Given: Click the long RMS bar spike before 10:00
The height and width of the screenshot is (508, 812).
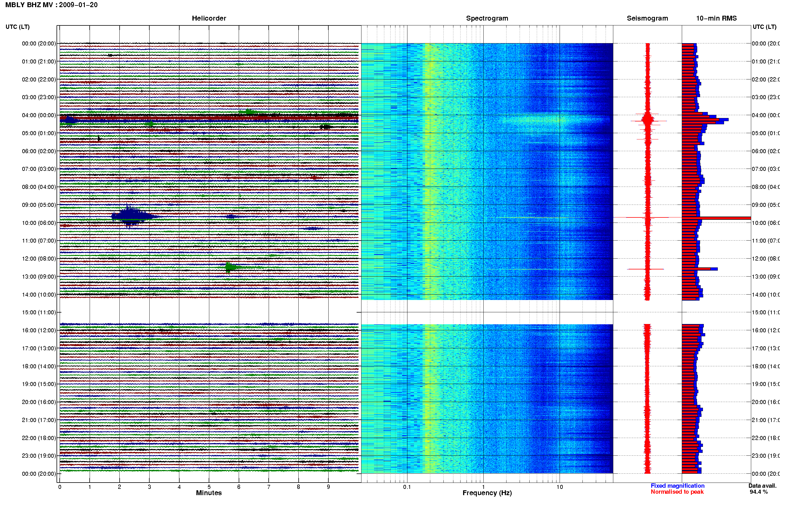Looking at the screenshot, I should pyautogui.click(x=716, y=218).
